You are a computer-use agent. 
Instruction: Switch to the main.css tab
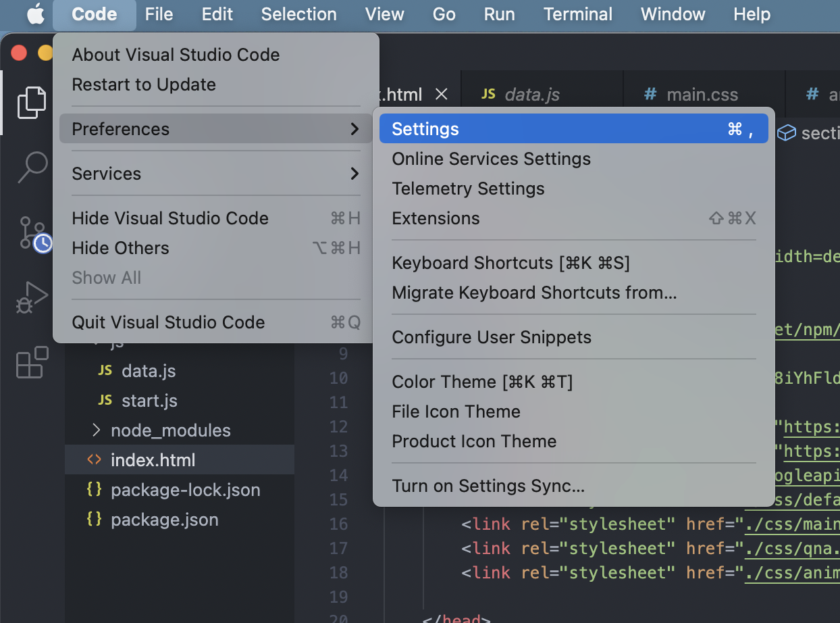click(702, 95)
